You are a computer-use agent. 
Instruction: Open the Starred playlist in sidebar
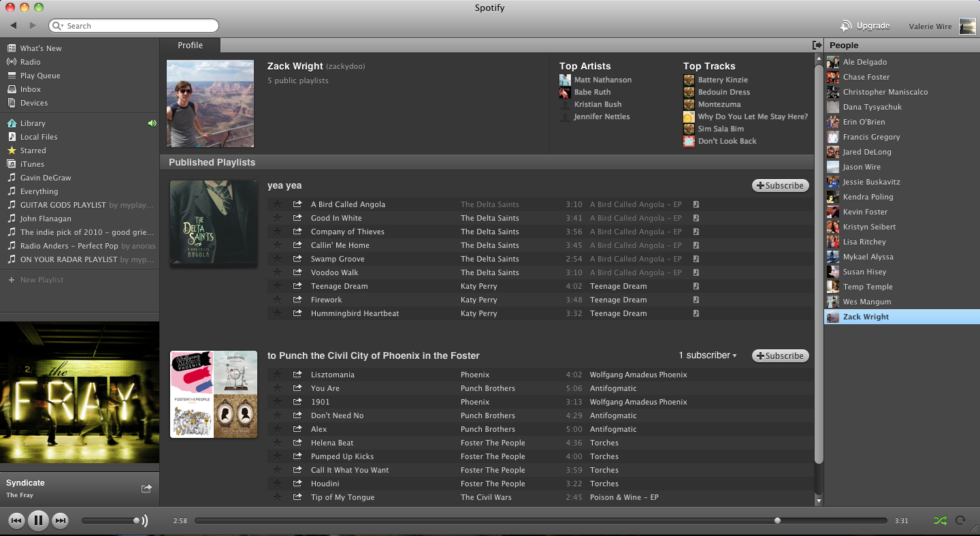[x=33, y=151]
